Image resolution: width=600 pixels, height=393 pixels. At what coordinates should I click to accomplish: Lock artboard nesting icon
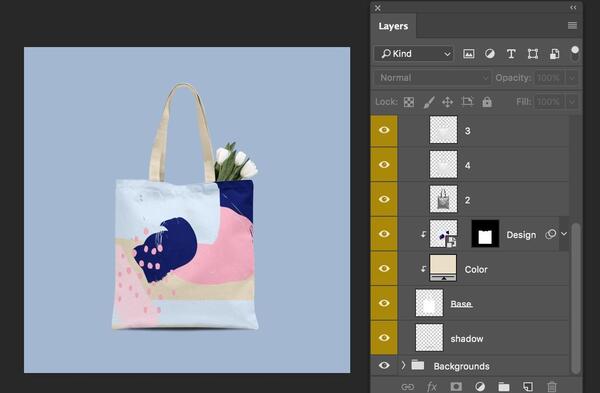tap(467, 102)
